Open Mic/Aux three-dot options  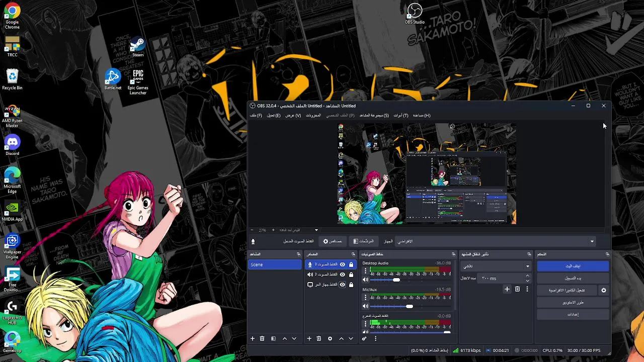[365, 298]
